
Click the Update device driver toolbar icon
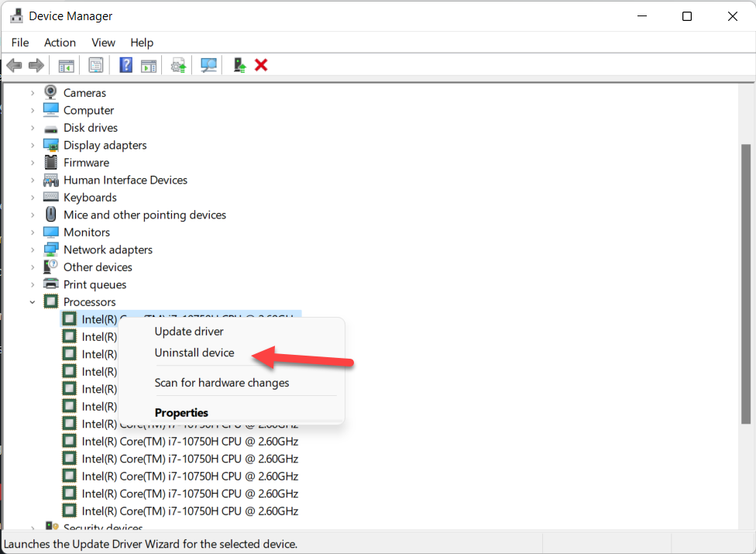point(179,65)
